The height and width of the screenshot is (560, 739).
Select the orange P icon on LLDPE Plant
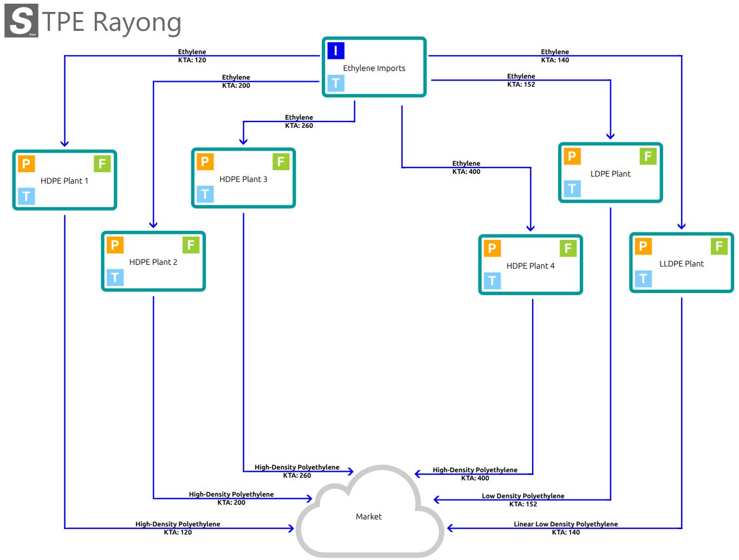click(x=643, y=246)
